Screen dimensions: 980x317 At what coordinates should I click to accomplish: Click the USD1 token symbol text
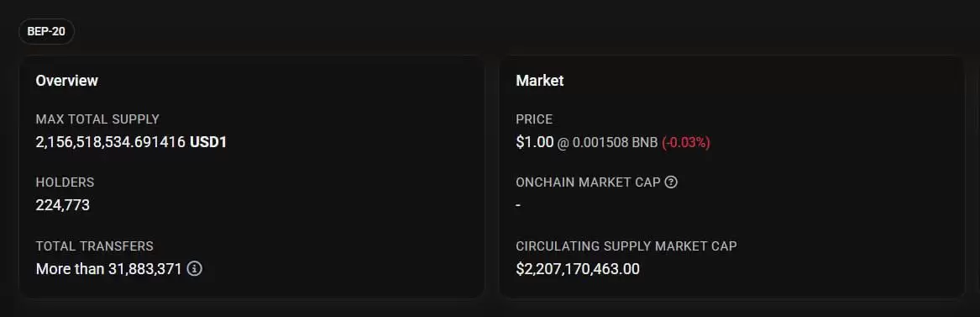[208, 142]
